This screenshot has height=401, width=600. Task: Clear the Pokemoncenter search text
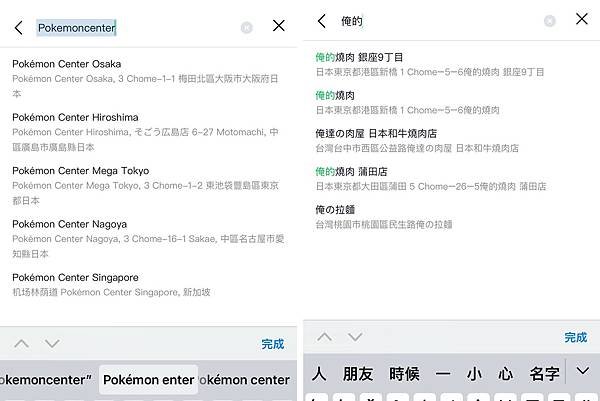(x=246, y=28)
